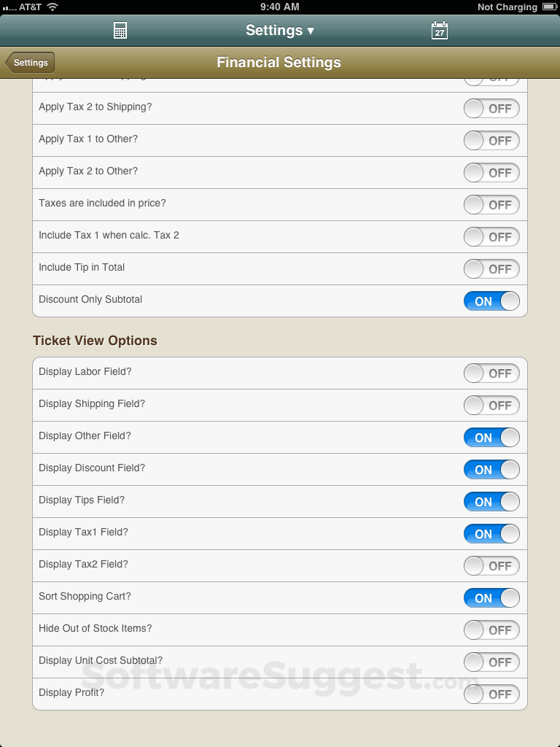Turn on Apply Tax 1 to Other
The image size is (560, 747).
[491, 141]
